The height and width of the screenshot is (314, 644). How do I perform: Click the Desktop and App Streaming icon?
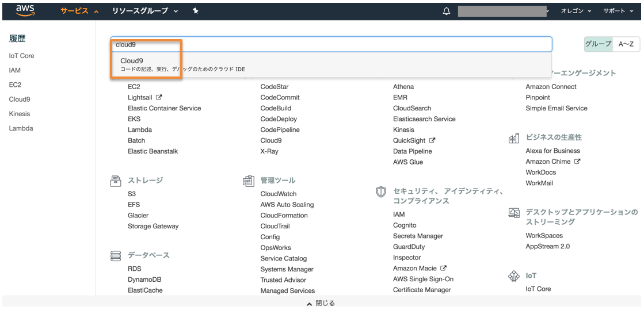(514, 213)
